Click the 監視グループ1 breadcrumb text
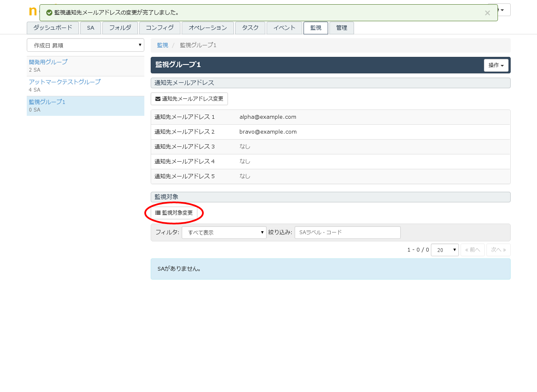This screenshot has height=392, width=537. point(198,45)
